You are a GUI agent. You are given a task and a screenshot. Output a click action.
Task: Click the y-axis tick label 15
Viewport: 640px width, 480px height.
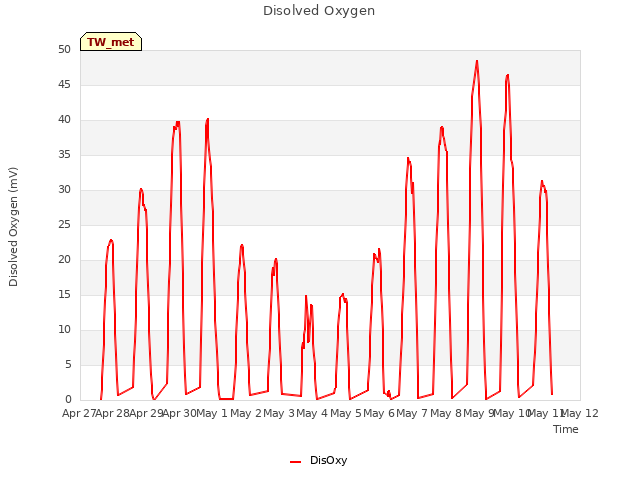coord(64,295)
